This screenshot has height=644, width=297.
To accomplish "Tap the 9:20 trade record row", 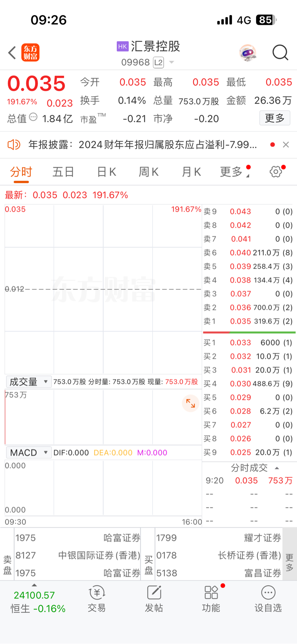I will tap(249, 481).
